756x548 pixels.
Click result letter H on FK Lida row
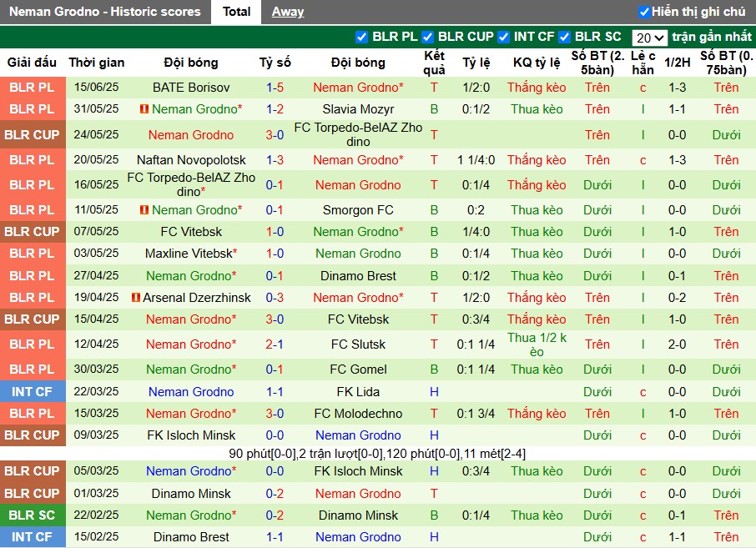434,392
